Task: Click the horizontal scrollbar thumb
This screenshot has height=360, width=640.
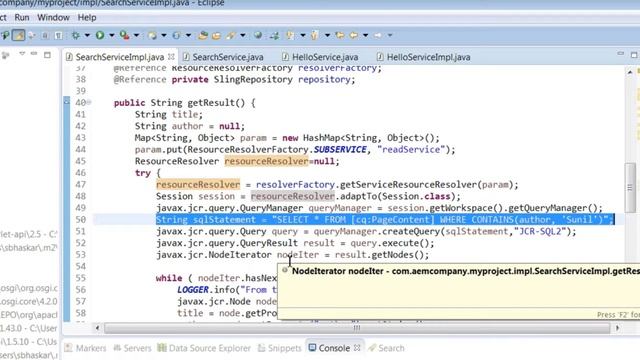Action: 357,328
